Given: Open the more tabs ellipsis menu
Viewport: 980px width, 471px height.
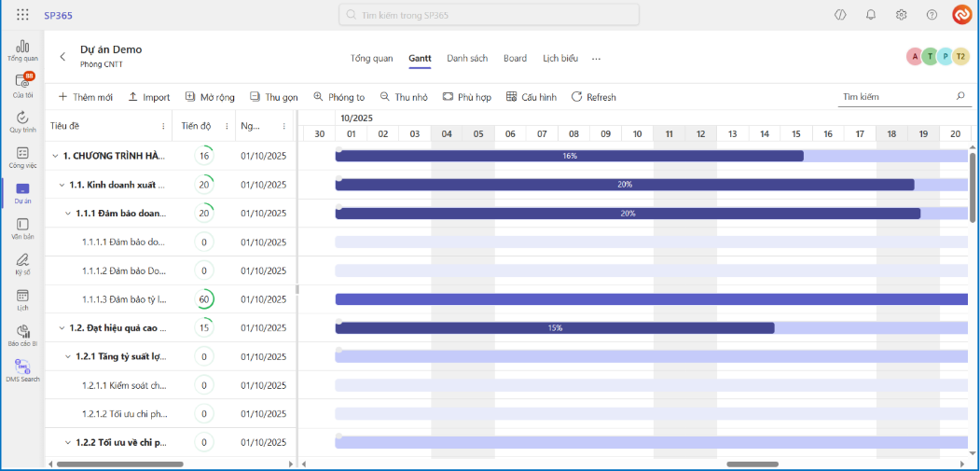Looking at the screenshot, I should click(x=597, y=59).
